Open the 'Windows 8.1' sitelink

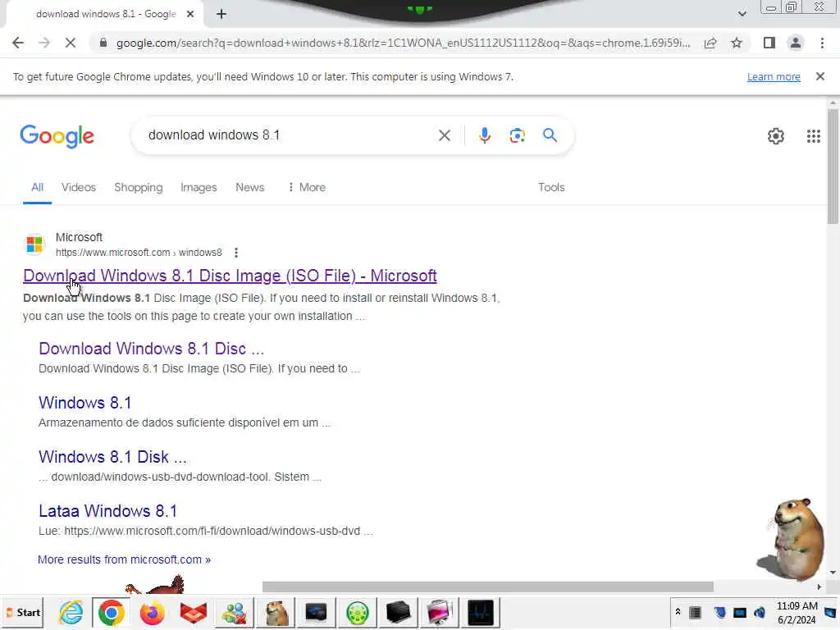click(x=84, y=403)
